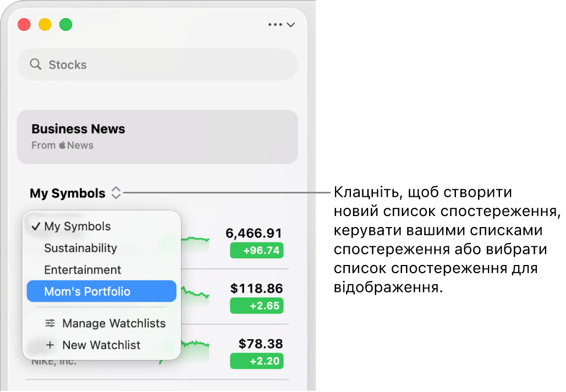Click the magnifying glass search icon
The height and width of the screenshot is (392, 566).
[35, 64]
